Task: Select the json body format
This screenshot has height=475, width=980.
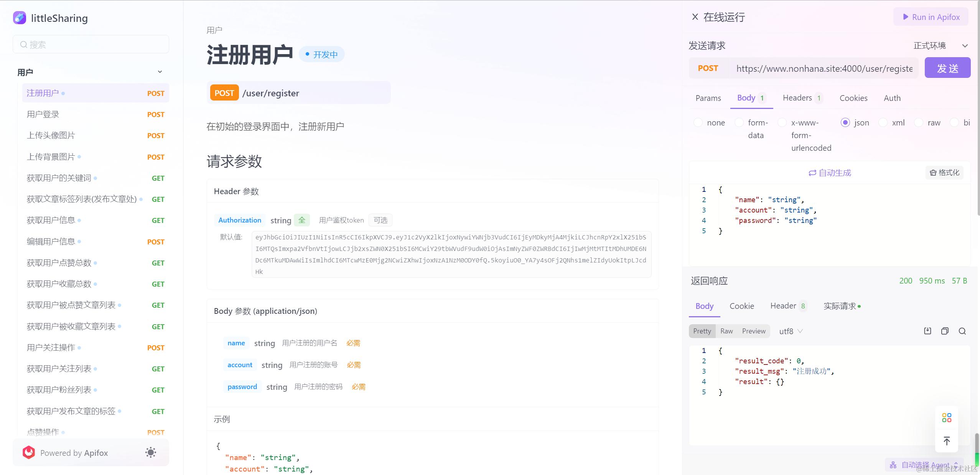Action: pos(845,122)
